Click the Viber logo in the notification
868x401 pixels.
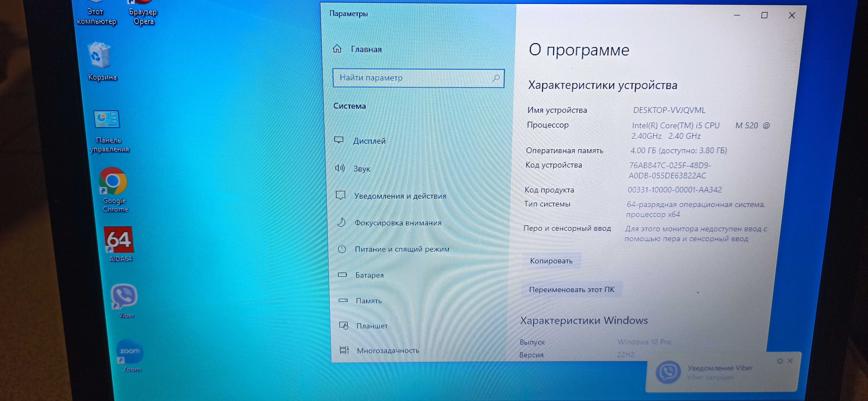coord(668,372)
